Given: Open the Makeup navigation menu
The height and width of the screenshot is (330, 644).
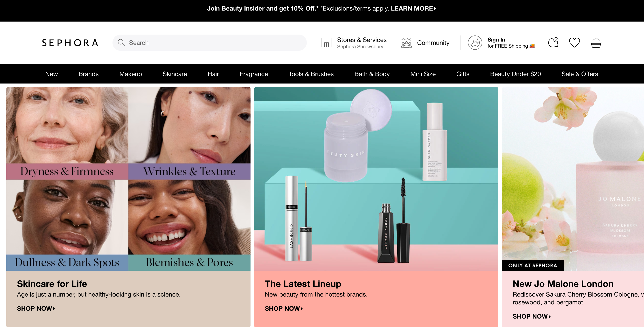Looking at the screenshot, I should coord(130,74).
